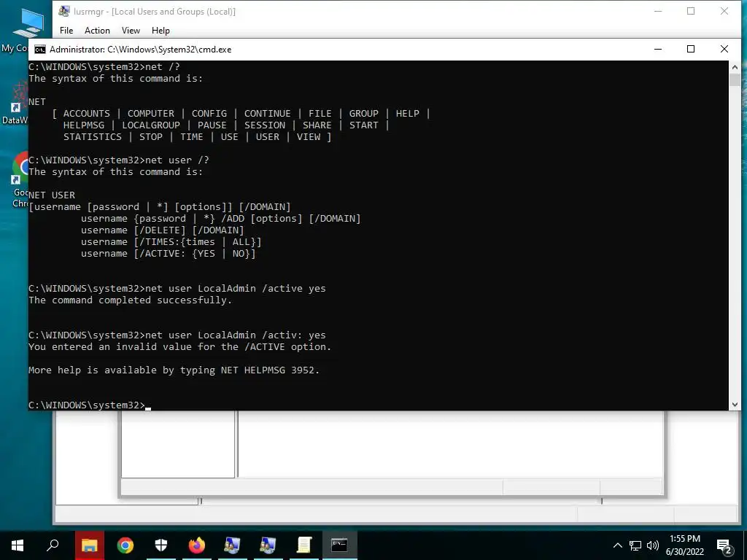The image size is (747, 560).
Task: Click the 'NET USER' heading in cmd
Action: coord(52,195)
